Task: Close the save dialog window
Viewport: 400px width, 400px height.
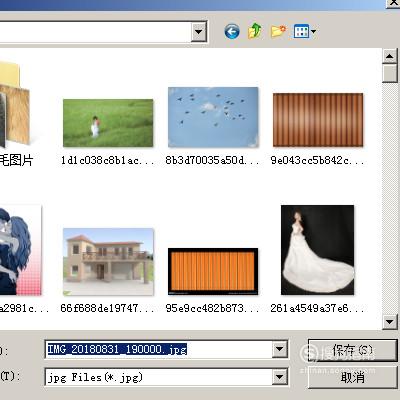Action: tap(393, 3)
